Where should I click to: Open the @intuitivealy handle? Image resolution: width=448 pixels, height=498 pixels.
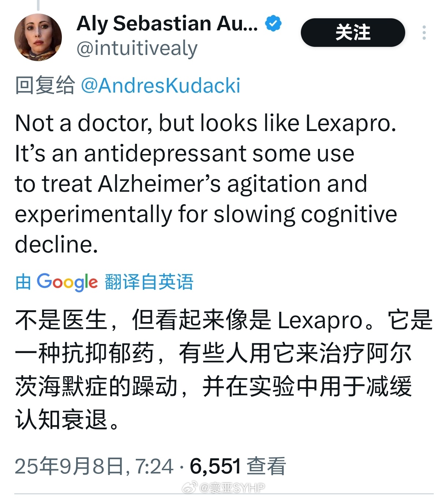[x=137, y=48]
